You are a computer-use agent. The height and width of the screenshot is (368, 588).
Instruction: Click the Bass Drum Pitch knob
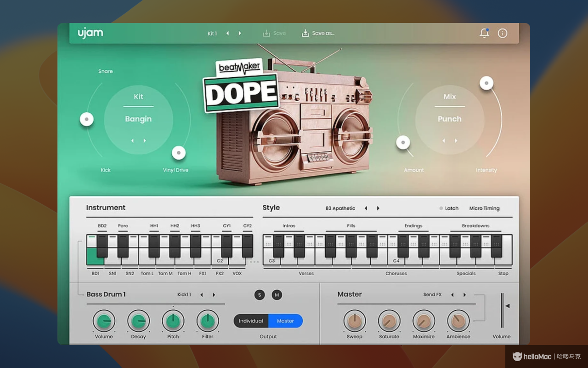point(173,321)
